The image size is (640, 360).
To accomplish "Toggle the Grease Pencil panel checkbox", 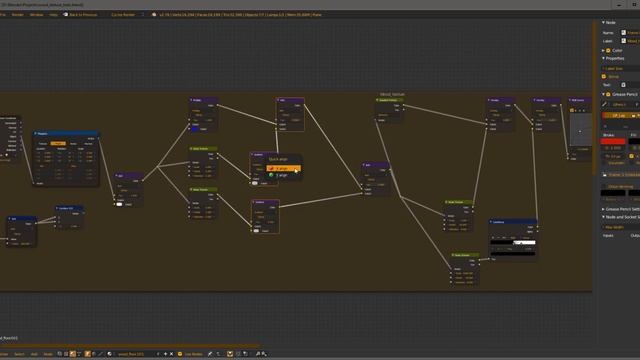I will 608,94.
